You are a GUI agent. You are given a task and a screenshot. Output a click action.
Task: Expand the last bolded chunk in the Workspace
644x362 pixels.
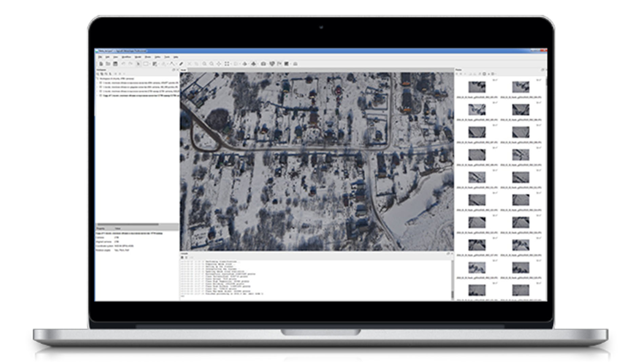98,96
